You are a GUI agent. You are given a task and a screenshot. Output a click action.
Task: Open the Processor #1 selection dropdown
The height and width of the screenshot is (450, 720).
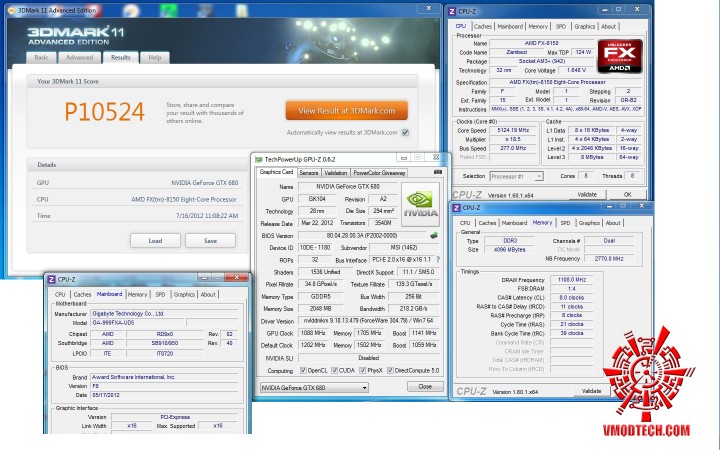517,176
